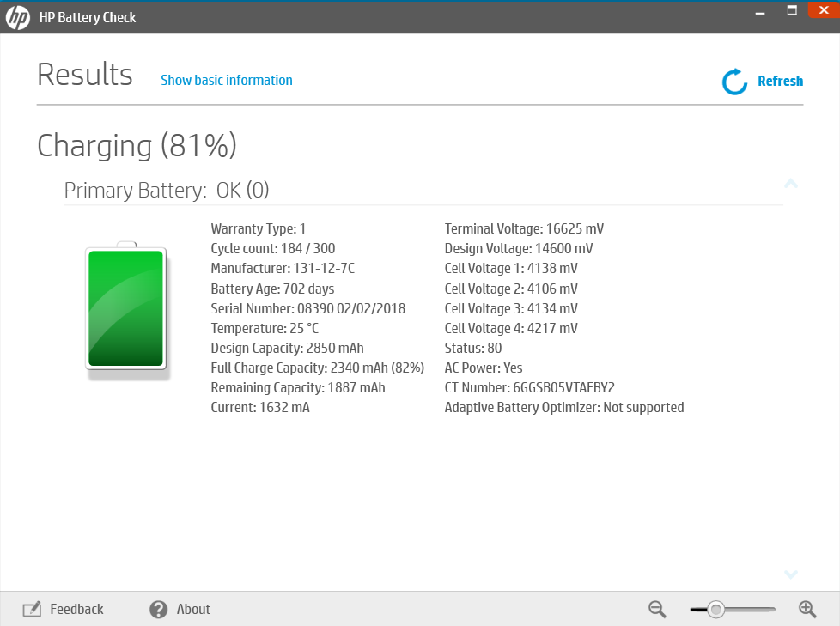Open About via the question mark icon
Screen dimensions: 840x626
pyautogui.click(x=158, y=609)
